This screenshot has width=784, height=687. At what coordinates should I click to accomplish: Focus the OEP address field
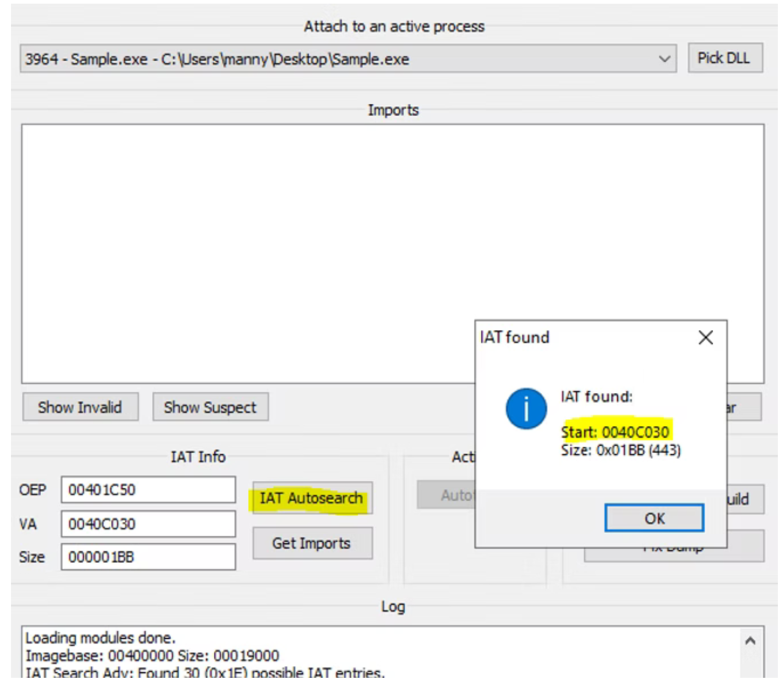click(x=148, y=490)
